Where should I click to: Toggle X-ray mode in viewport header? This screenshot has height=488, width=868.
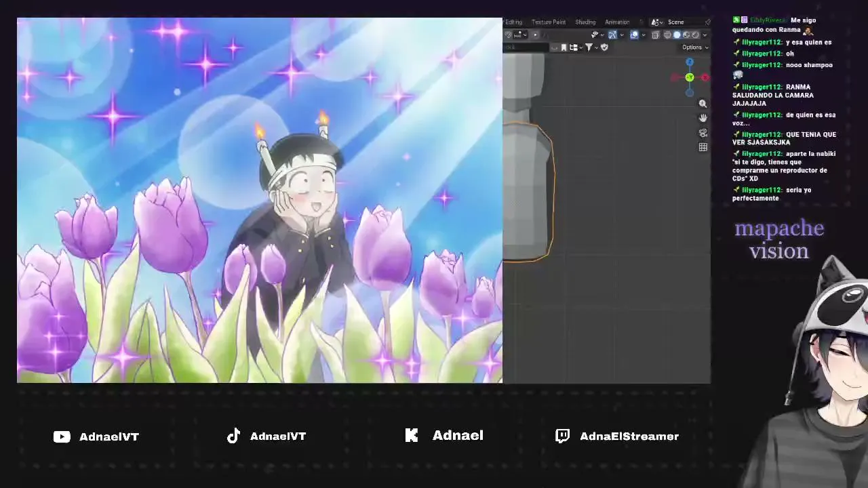coord(655,35)
